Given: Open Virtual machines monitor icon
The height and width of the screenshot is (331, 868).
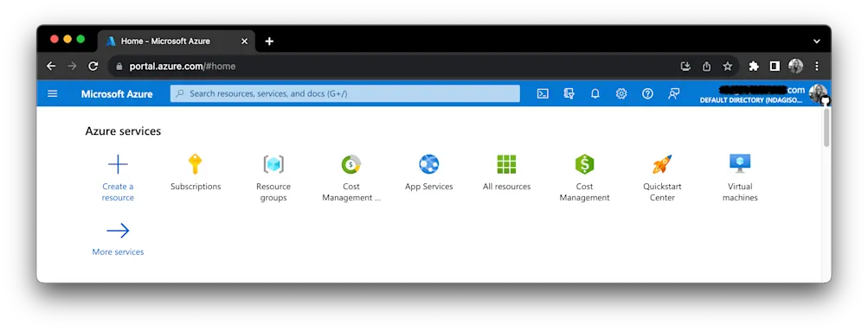Looking at the screenshot, I should tap(740, 164).
